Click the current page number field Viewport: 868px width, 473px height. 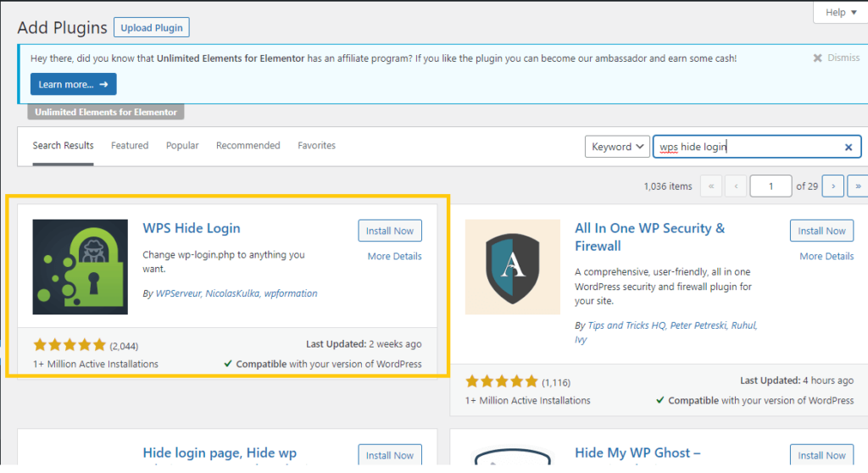click(x=771, y=186)
